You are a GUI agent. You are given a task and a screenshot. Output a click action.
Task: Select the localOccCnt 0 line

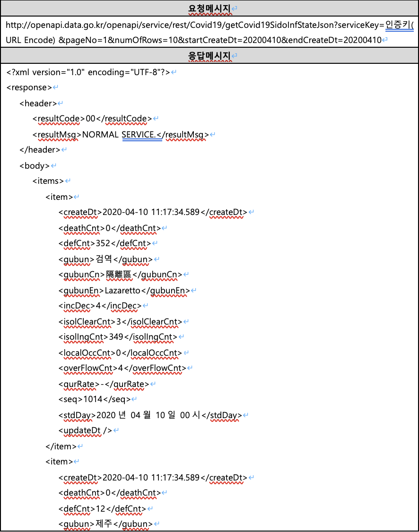click(120, 353)
